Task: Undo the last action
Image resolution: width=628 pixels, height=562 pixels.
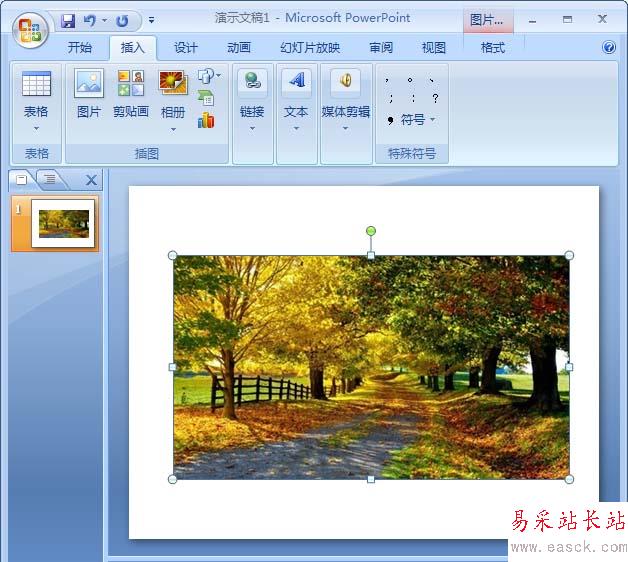Action: coord(90,20)
